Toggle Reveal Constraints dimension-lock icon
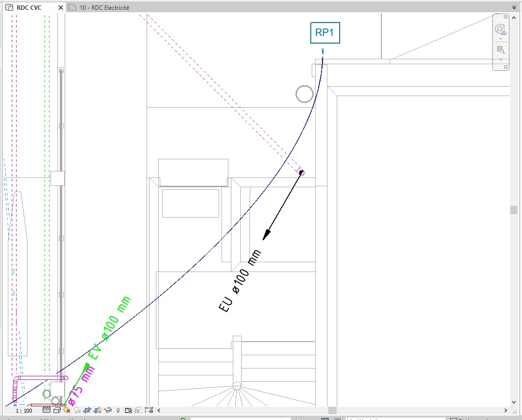Viewport: 522px width, 420px height. pos(149,410)
